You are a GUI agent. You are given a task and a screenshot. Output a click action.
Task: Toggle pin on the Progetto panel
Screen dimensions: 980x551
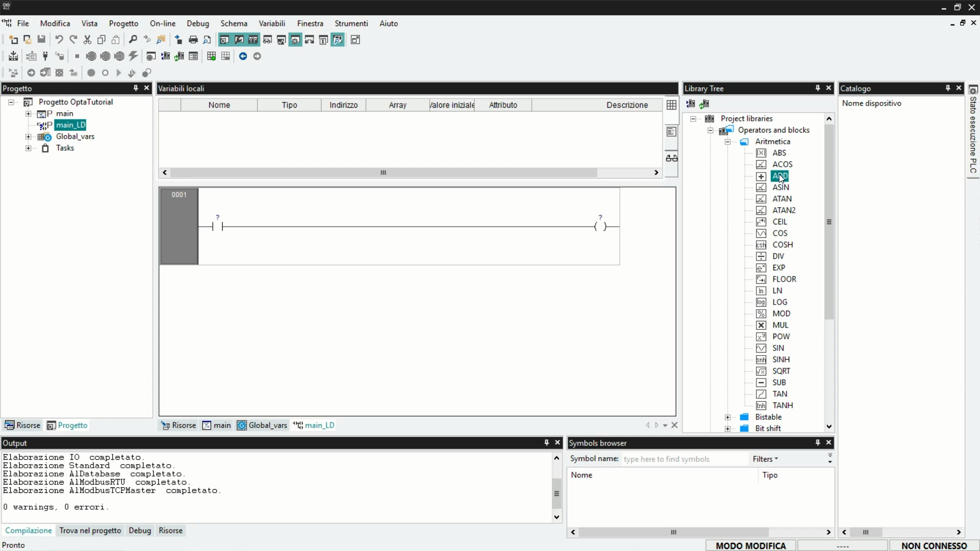(136, 88)
